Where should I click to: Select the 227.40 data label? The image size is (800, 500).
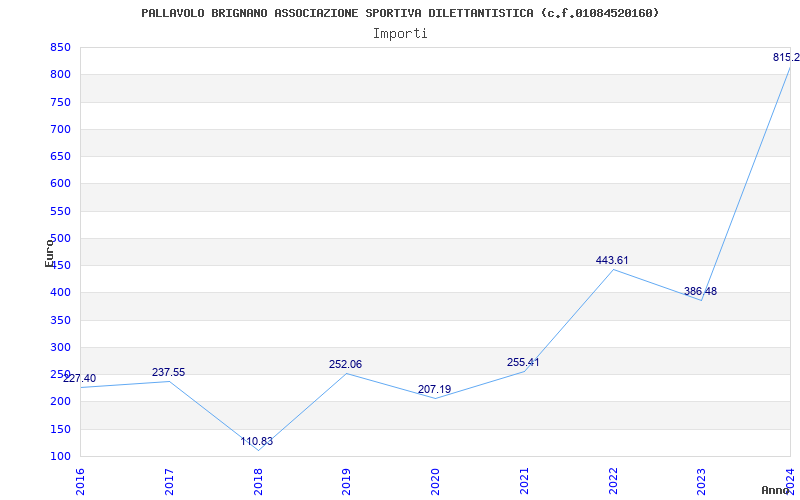click(x=80, y=379)
